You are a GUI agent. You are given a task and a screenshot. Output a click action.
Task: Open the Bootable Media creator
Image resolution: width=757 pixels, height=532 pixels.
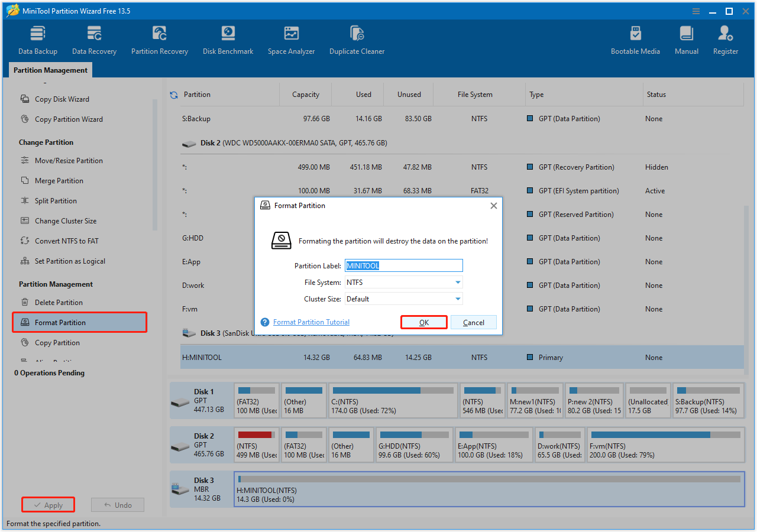tap(635, 38)
